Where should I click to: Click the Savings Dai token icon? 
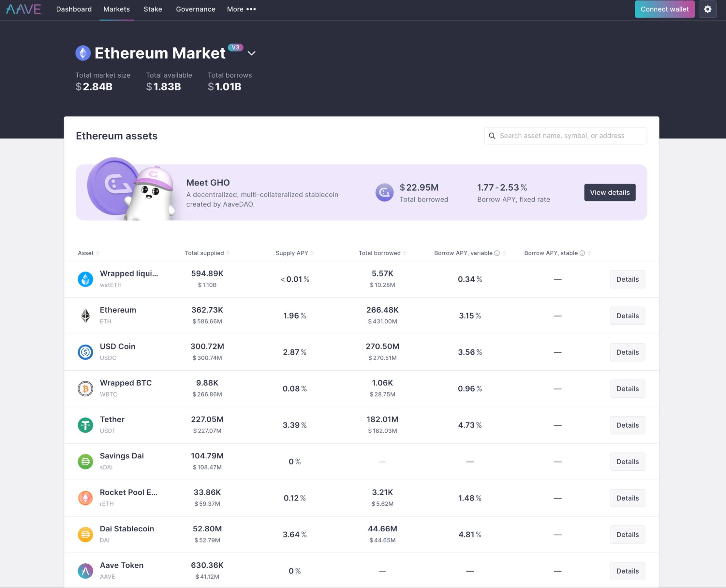[85, 462]
